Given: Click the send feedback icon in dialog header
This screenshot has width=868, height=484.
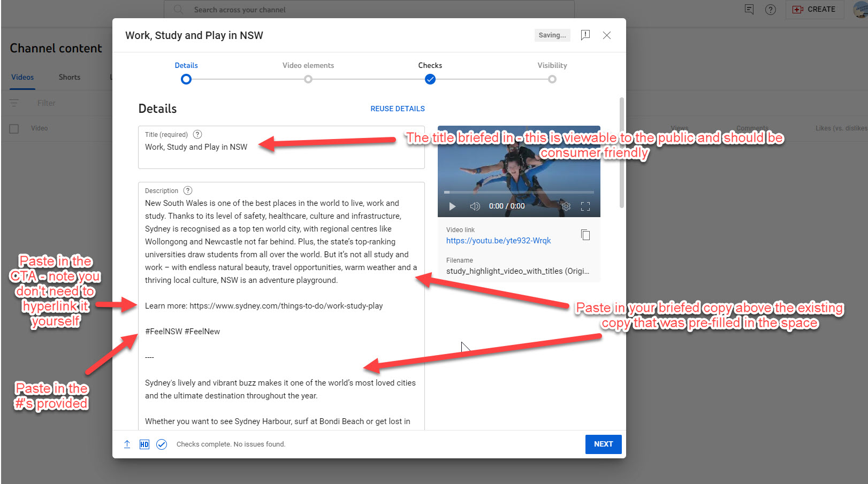Looking at the screenshot, I should point(585,35).
